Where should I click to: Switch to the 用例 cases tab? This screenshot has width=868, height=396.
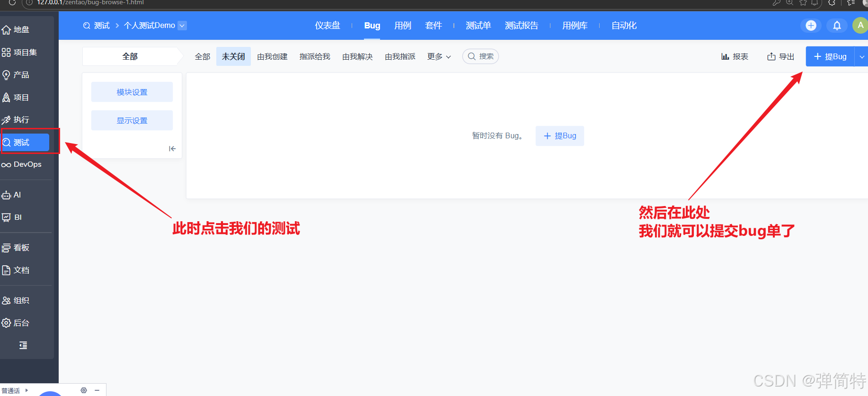coord(403,26)
